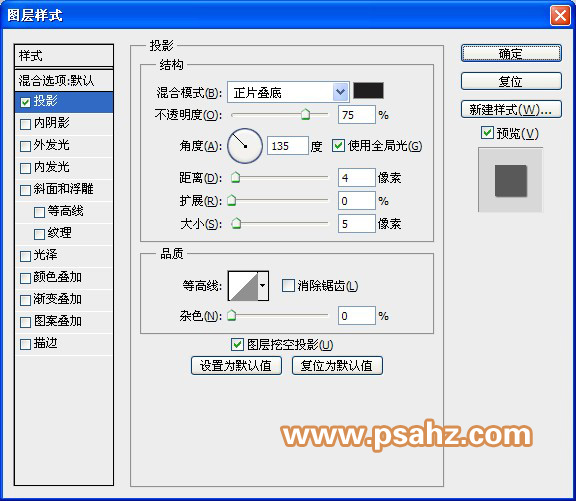Enable the 描边 checkbox
The height and width of the screenshot is (501, 576).
pyautogui.click(x=25, y=345)
